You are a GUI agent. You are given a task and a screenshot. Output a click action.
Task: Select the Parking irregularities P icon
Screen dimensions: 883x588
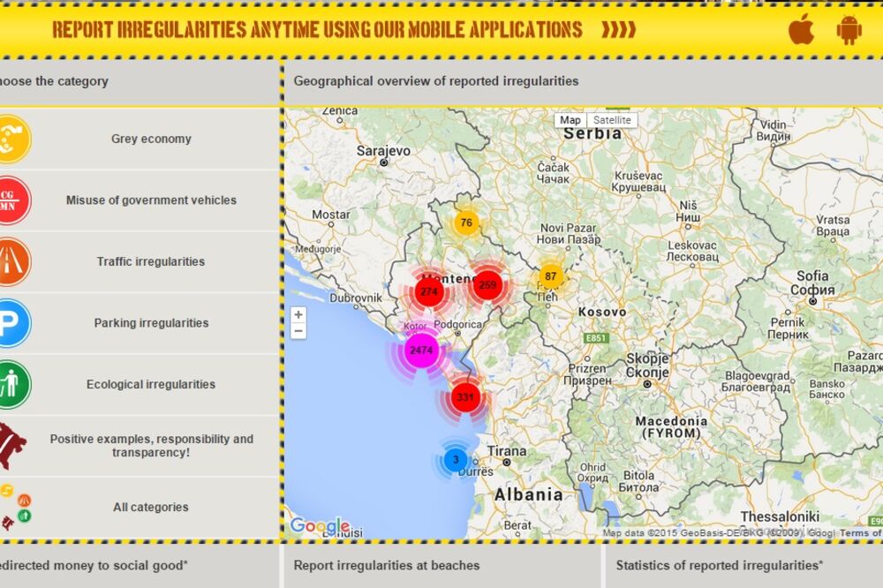click(x=12, y=323)
